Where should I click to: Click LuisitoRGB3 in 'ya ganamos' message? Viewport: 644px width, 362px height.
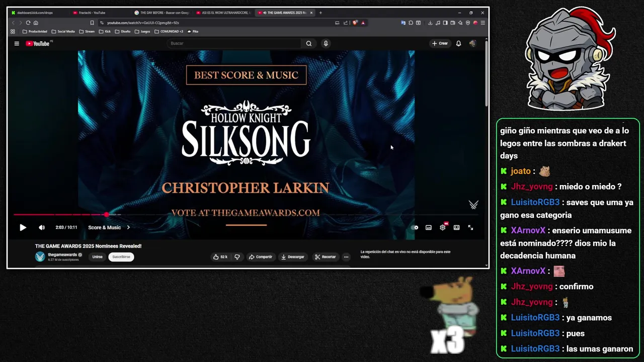click(535, 318)
